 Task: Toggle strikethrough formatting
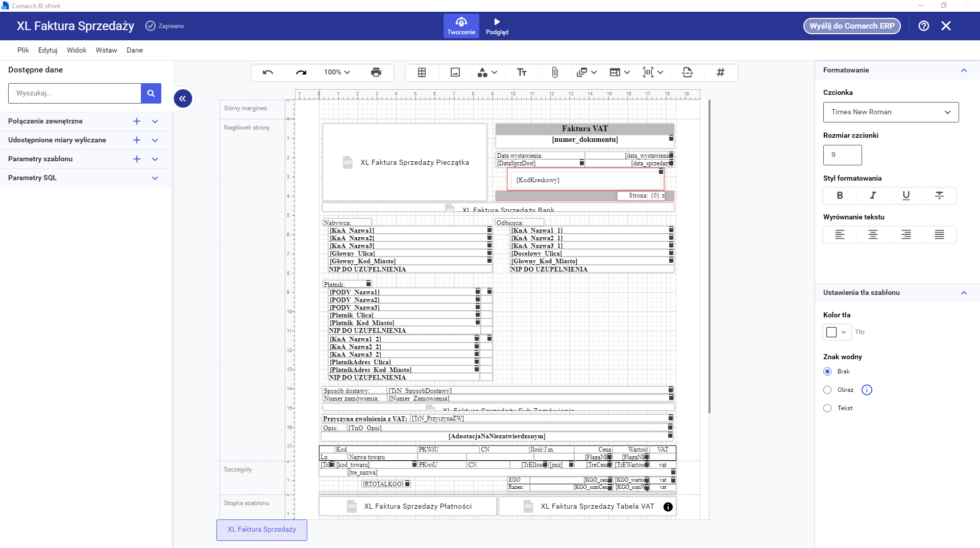coord(939,195)
